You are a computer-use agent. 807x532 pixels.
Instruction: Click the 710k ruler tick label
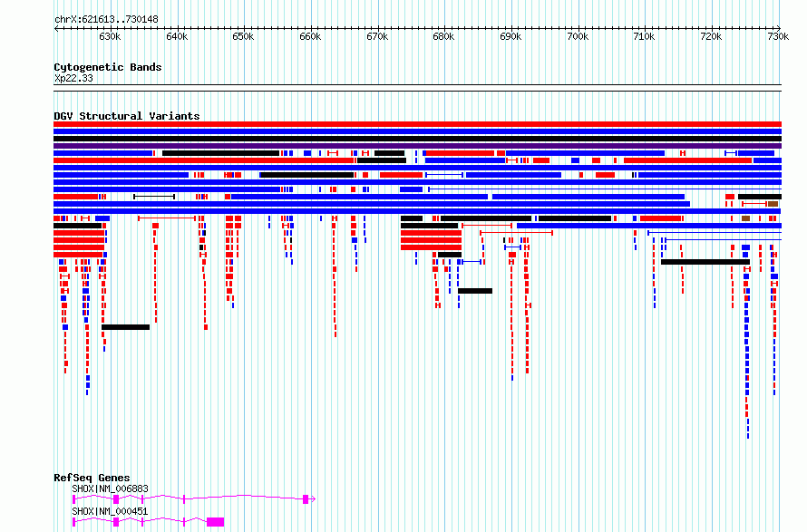pos(644,37)
